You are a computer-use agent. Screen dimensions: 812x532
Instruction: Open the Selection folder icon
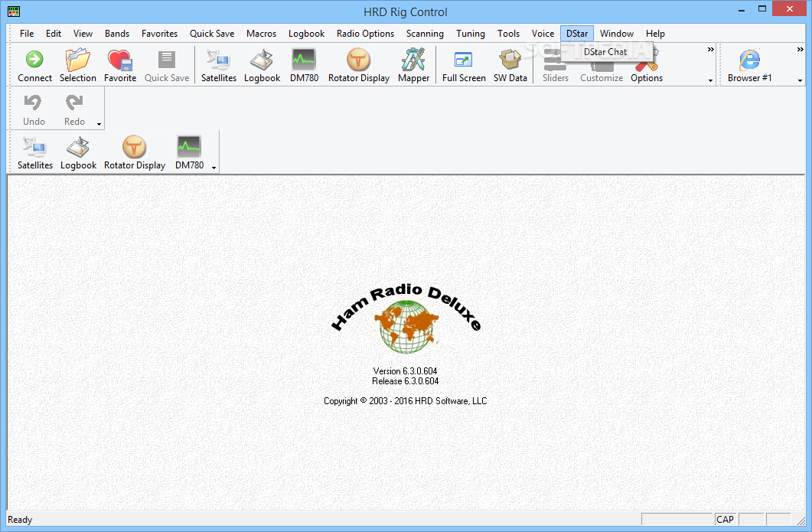(x=77, y=60)
